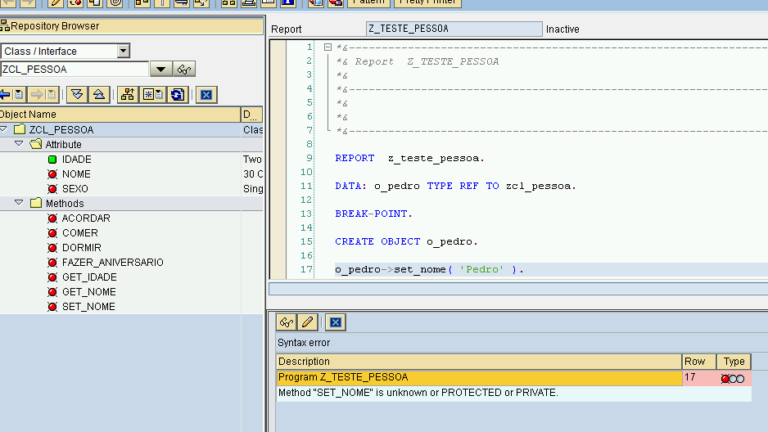This screenshot has height=432, width=768.
Task: Click the pencil edit icon in syntax error panel
Action: point(308,322)
